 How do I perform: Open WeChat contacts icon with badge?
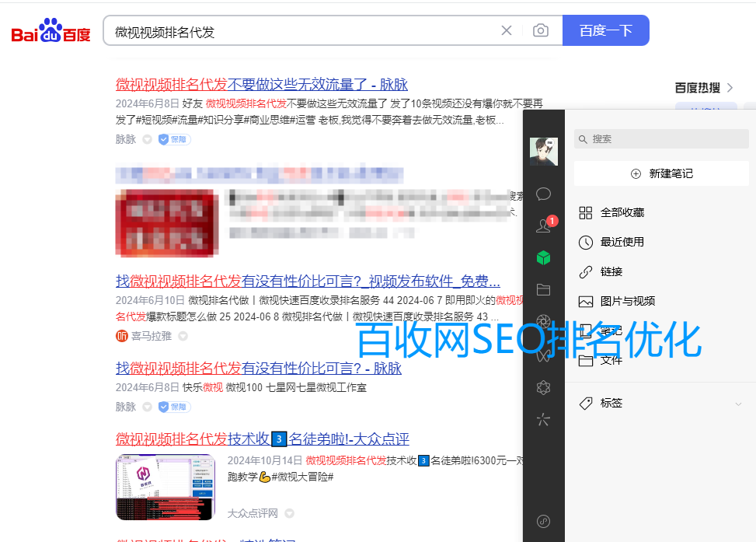pos(545,225)
